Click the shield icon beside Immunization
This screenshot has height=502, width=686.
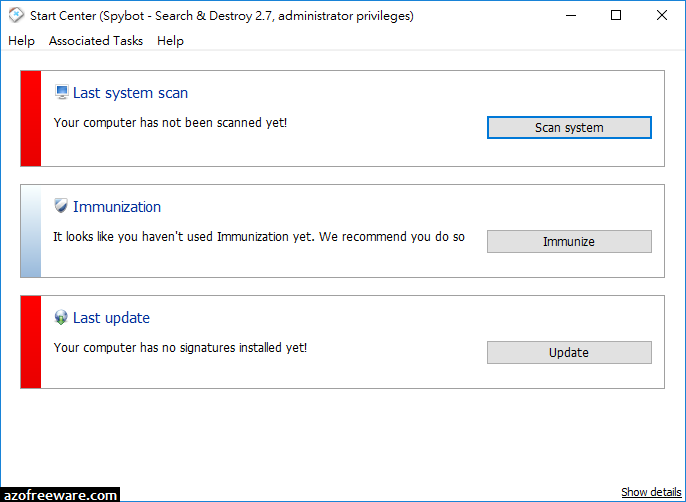(x=61, y=206)
